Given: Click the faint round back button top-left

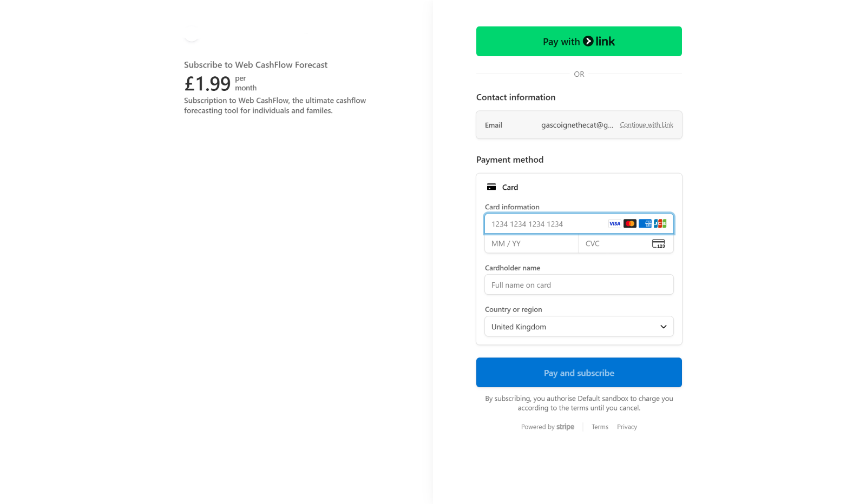Looking at the screenshot, I should coord(192,35).
